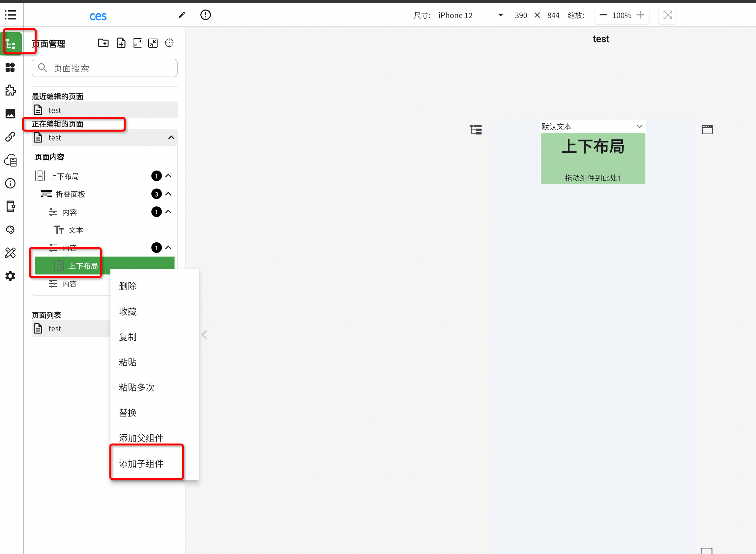The image size is (756, 554).
Task: Click the height value 844
Action: pos(553,15)
